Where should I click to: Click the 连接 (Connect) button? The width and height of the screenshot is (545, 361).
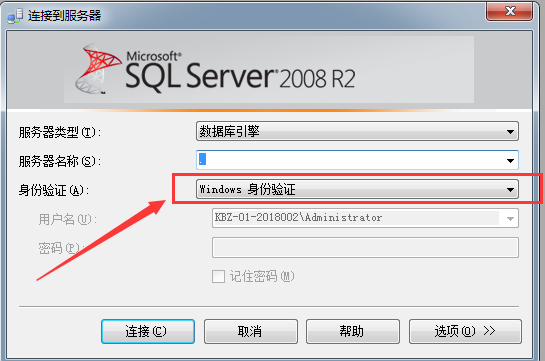pyautogui.click(x=148, y=331)
